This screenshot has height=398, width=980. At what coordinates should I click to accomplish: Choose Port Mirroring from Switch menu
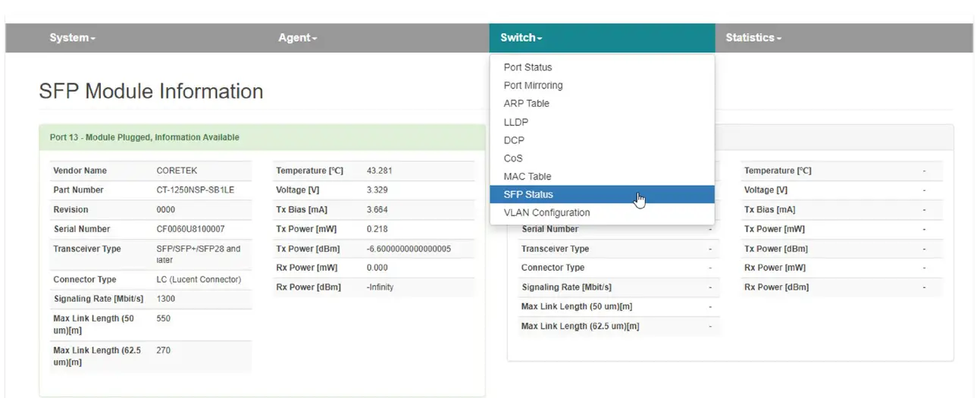603,86
